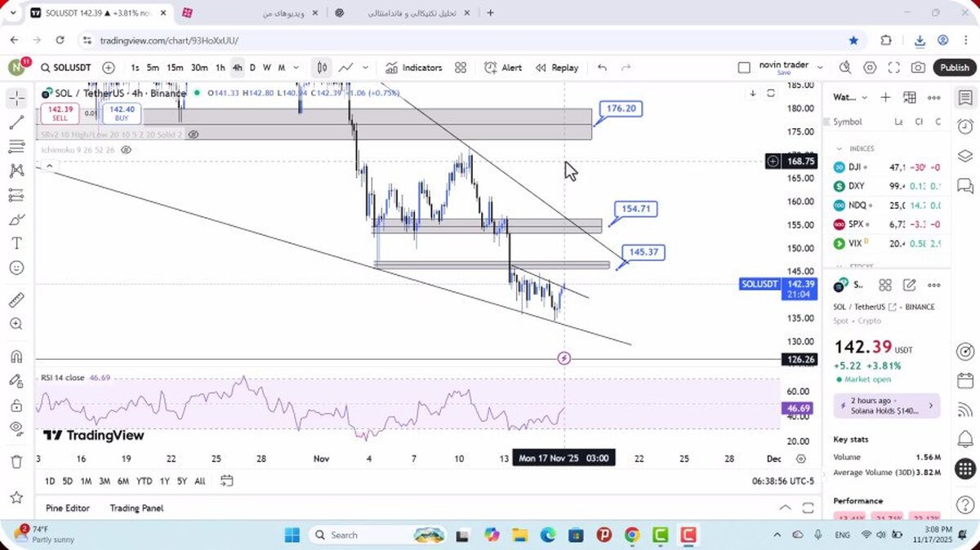980x550 pixels.
Task: Collapse the indicator legend chevron
Action: tap(49, 166)
